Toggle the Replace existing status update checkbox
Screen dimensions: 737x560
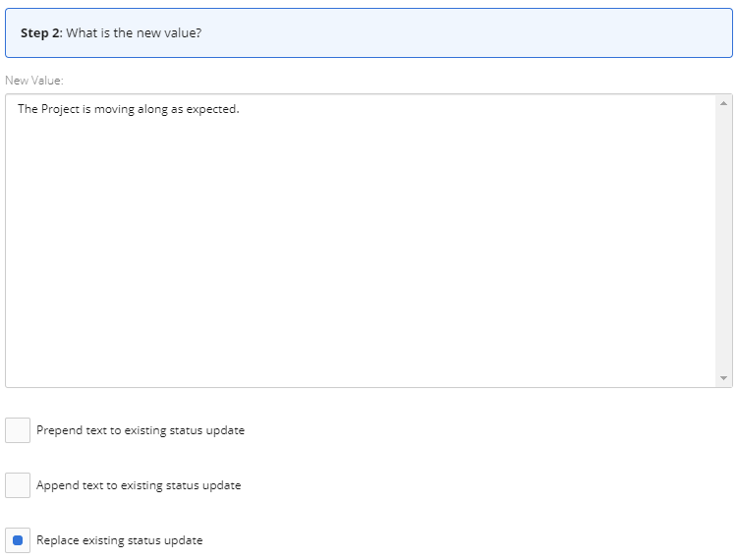18,540
